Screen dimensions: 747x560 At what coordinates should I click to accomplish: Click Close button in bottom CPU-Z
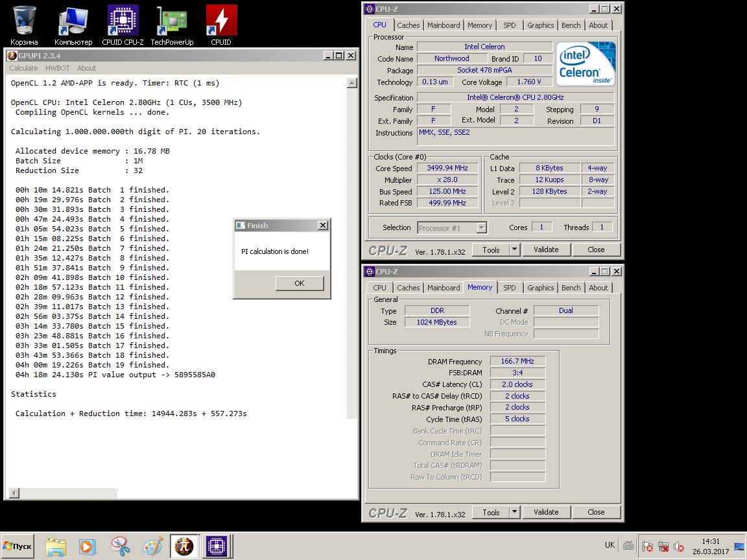(x=596, y=513)
